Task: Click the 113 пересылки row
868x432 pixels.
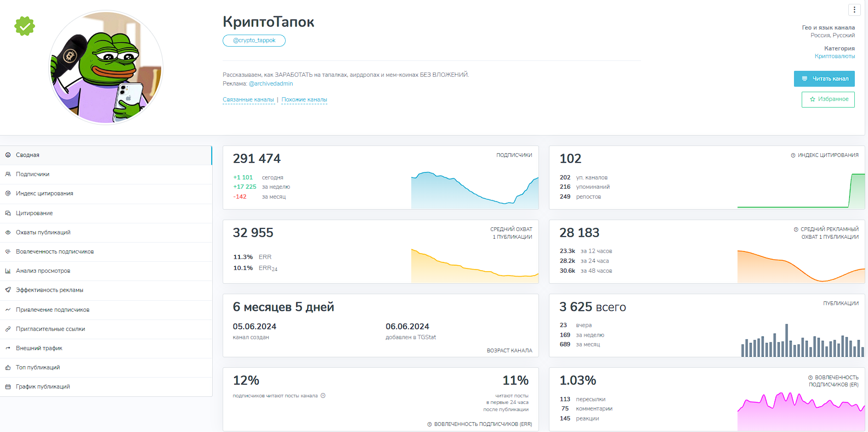Action: pyautogui.click(x=582, y=400)
